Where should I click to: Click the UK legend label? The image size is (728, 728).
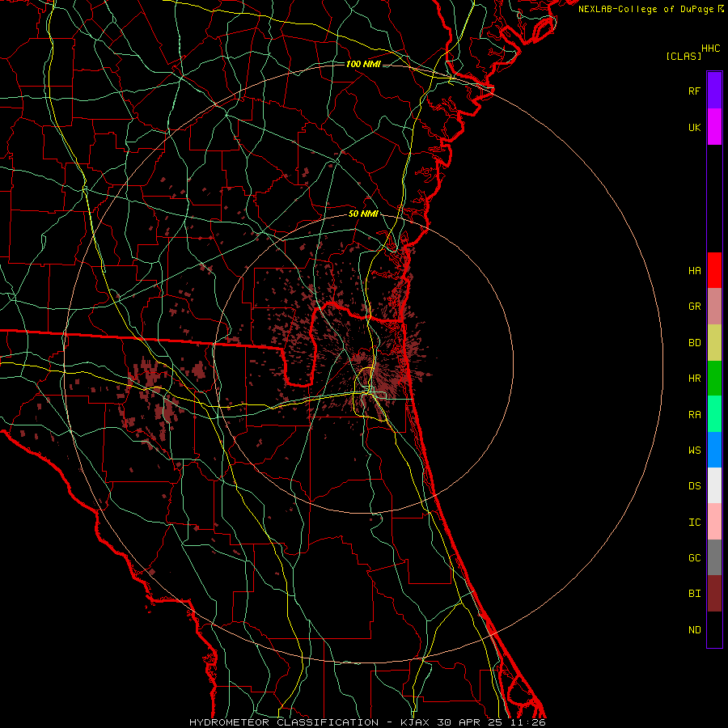(x=694, y=127)
